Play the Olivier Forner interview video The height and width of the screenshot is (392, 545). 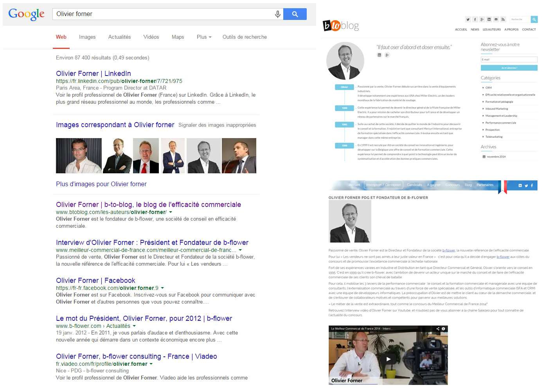pyautogui.click(x=388, y=359)
